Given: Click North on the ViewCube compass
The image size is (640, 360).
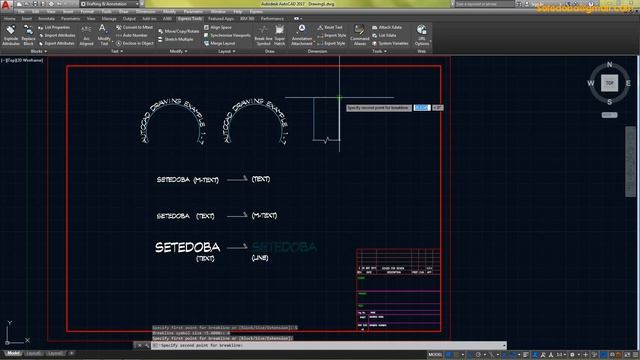Looking at the screenshot, I should 609,64.
